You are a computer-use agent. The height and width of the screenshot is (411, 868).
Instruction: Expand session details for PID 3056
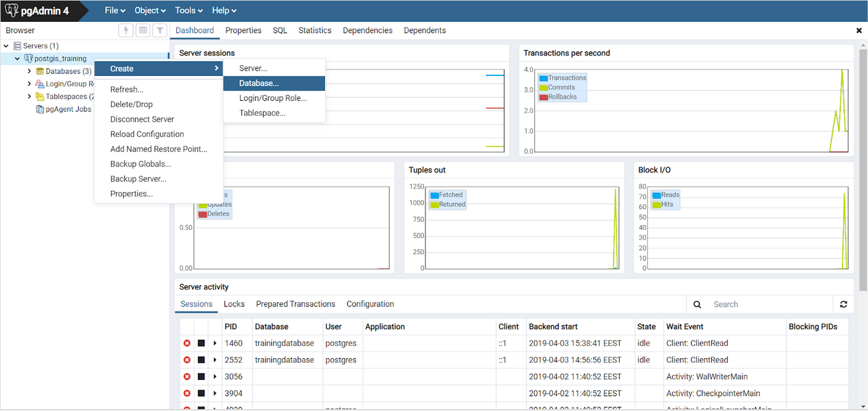point(215,377)
